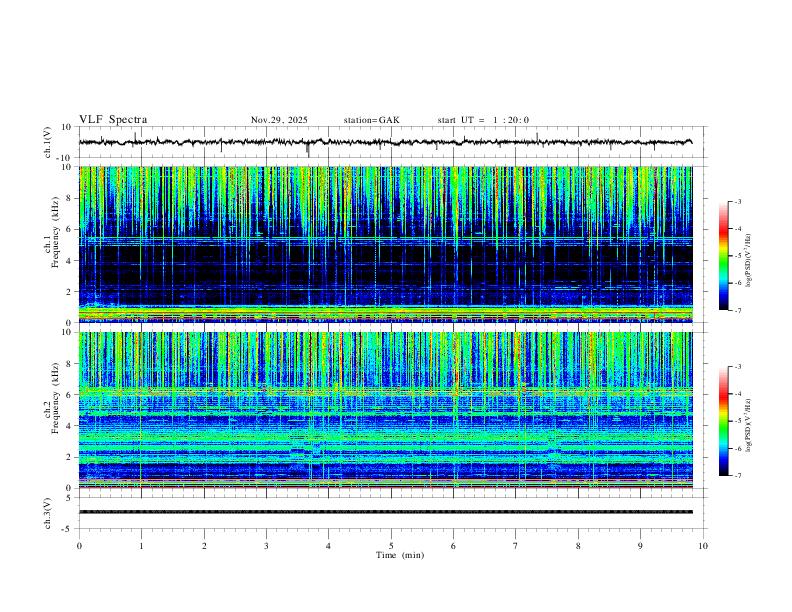This screenshot has height=612, width=792.
Task: Click the "8" minute tick label
Action: [578, 546]
